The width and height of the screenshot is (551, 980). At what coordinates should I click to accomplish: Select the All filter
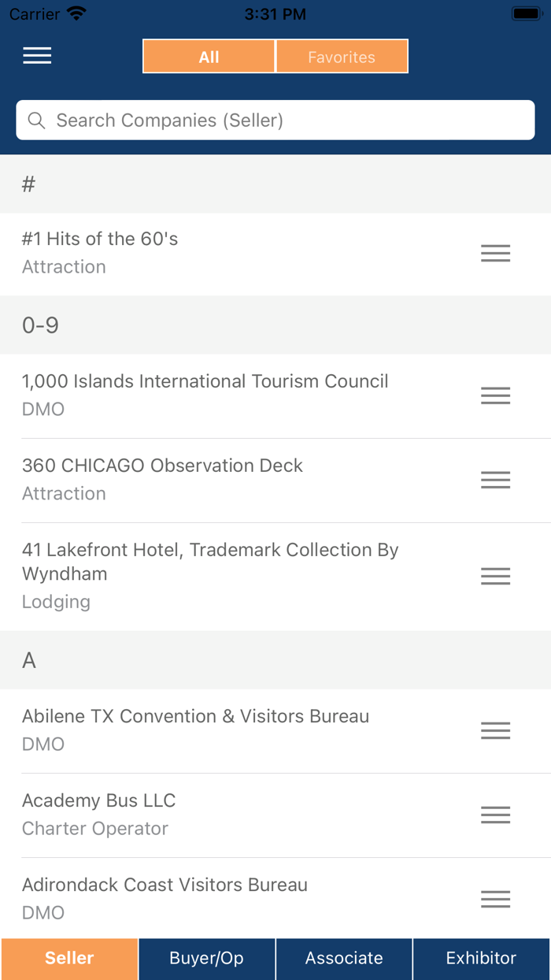pyautogui.click(x=208, y=56)
